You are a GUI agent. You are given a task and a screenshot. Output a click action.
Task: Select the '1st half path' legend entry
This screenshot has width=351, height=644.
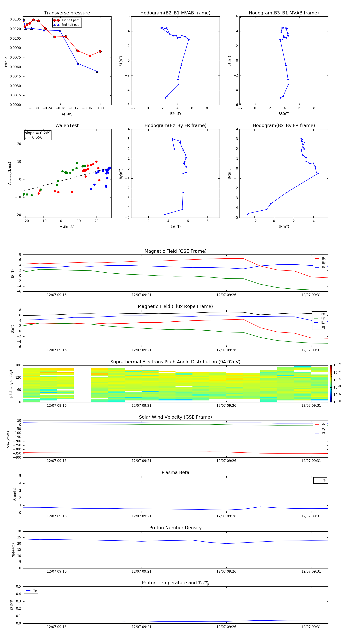coord(67,20)
